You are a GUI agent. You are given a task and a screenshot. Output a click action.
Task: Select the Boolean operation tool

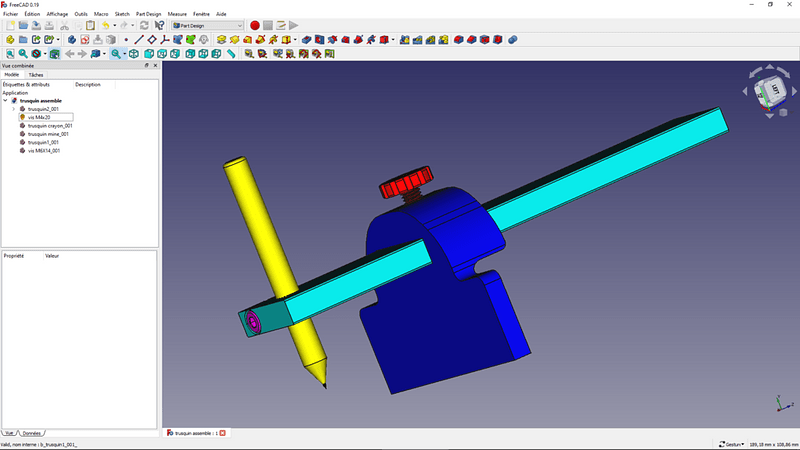point(513,40)
